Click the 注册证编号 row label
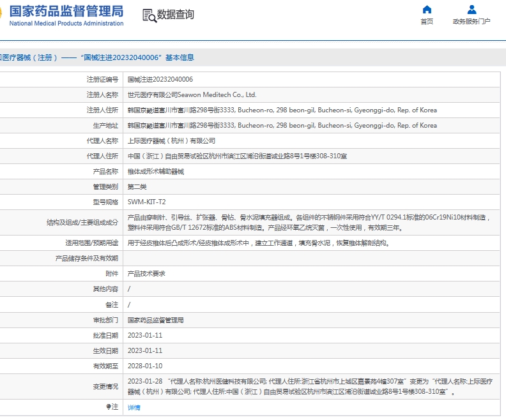506x420 pixels. pyautogui.click(x=102, y=79)
